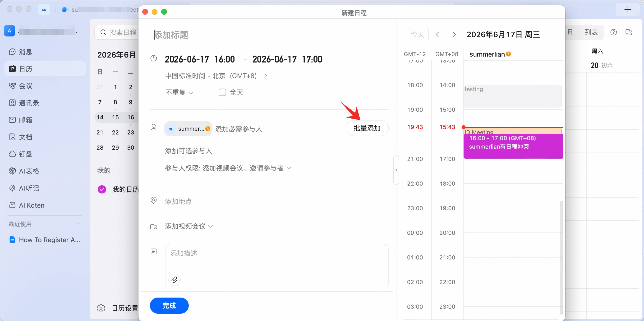
Task: Open 钉盘 cloud drive
Action: 20,154
